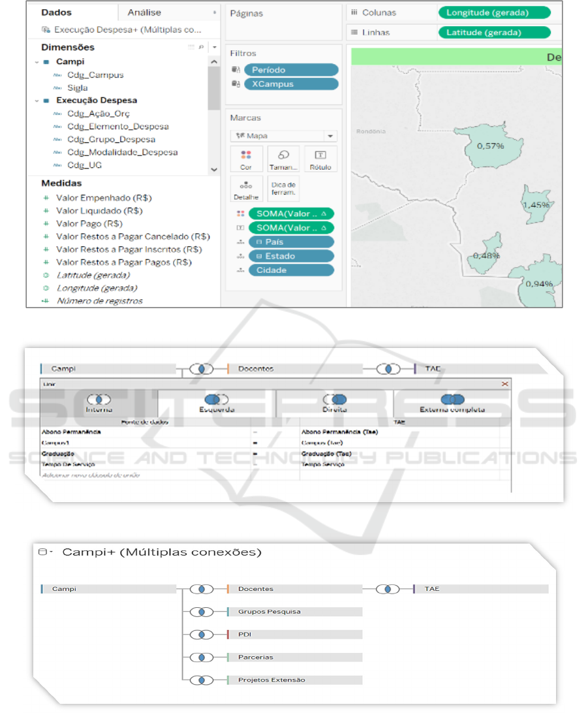Select the Esquerda join type
Image resolution: width=588 pixels, height=713 pixels.
click(216, 404)
